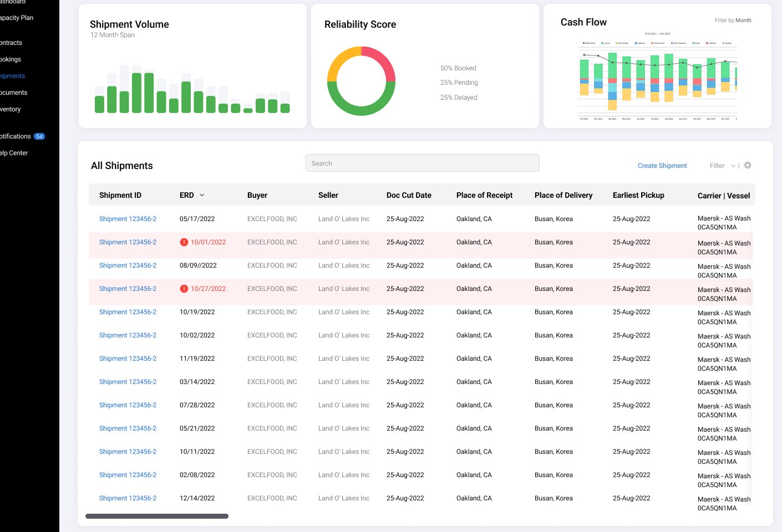Screen dimensions: 782x532
Task: Open first Shipment 123456-2 link with ERD 05/17/2022
Action: (x=128, y=219)
